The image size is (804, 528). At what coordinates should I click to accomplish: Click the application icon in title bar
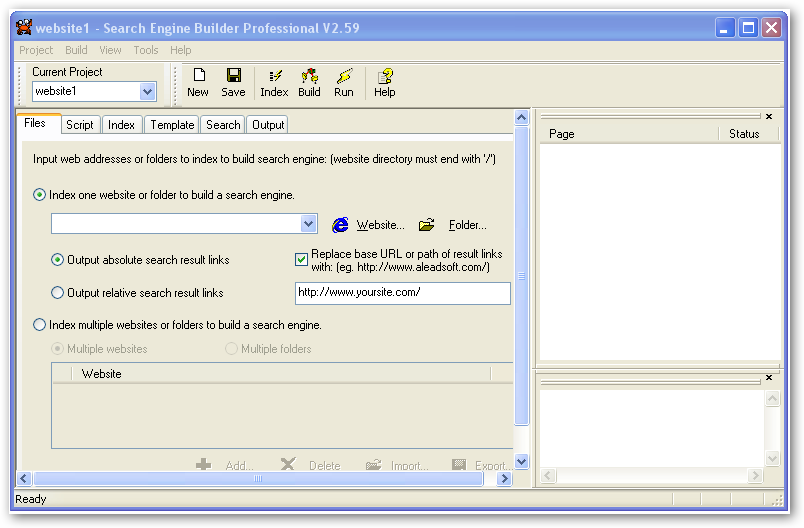[24, 27]
